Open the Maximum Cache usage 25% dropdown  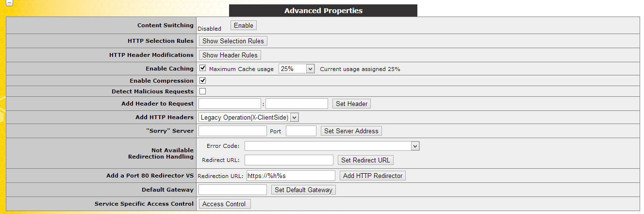click(297, 69)
